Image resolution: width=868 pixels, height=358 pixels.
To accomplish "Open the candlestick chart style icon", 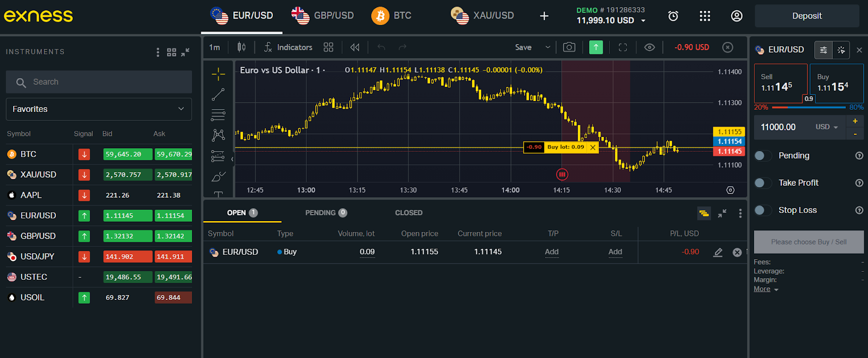I will (241, 47).
